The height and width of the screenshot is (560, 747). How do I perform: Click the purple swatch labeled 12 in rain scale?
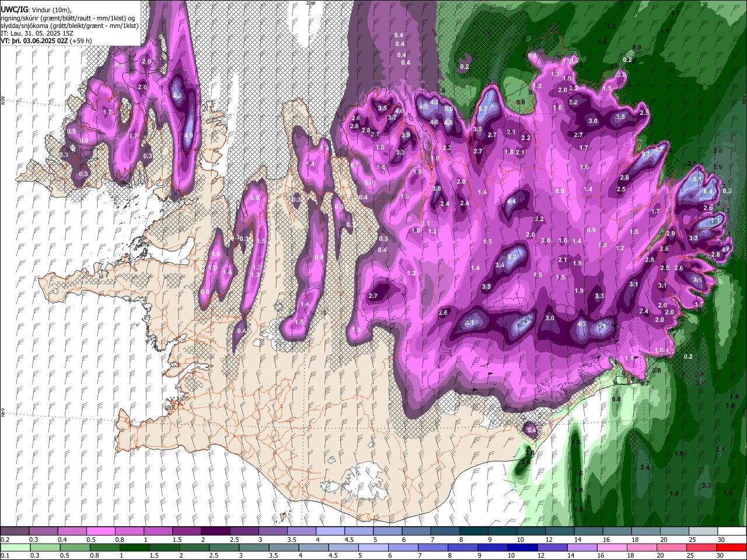(552, 547)
